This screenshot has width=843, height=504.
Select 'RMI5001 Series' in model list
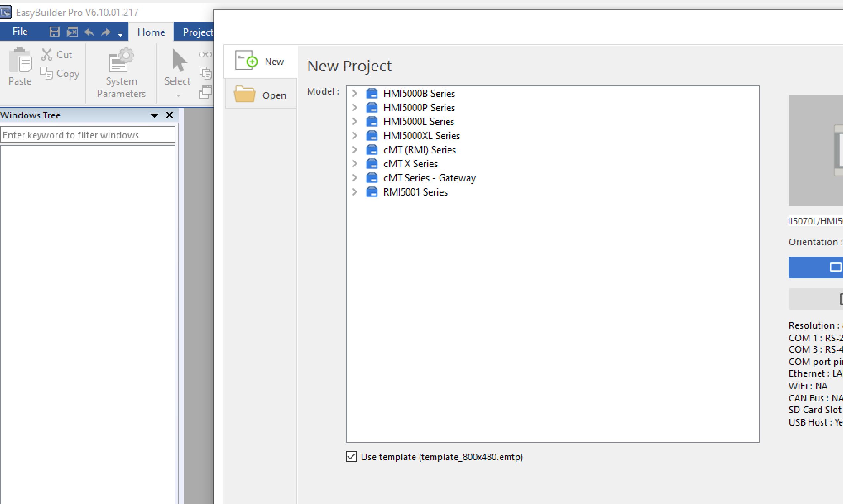(x=415, y=192)
